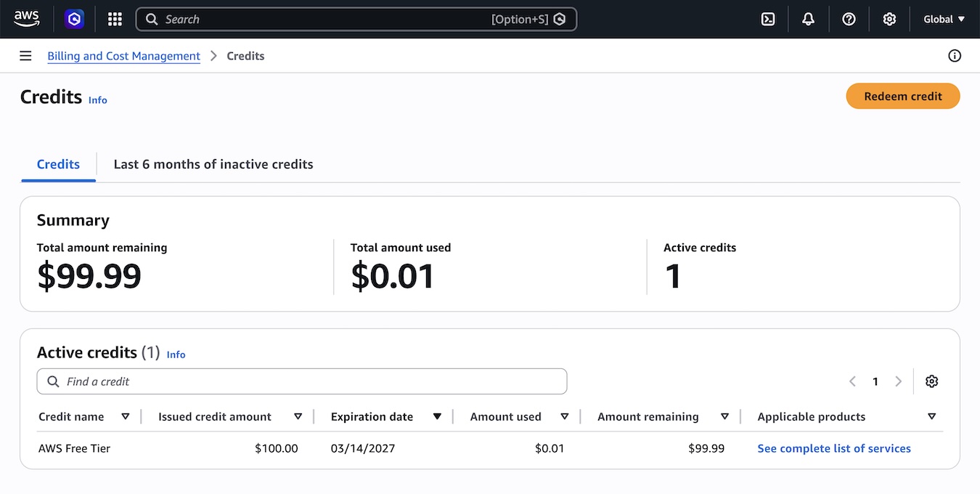This screenshot has width=980, height=494.
Task: Open the help question mark menu
Action: (x=849, y=20)
